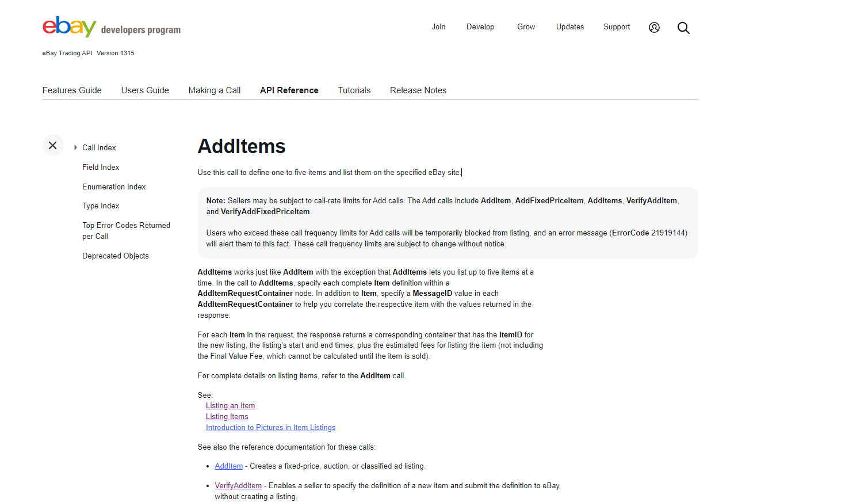Click the AddItems page heading
This screenshot has width=868, height=502.
pyautogui.click(x=242, y=146)
